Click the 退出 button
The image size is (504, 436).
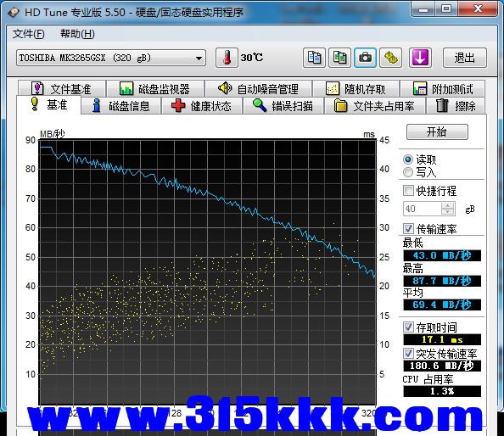click(x=465, y=58)
